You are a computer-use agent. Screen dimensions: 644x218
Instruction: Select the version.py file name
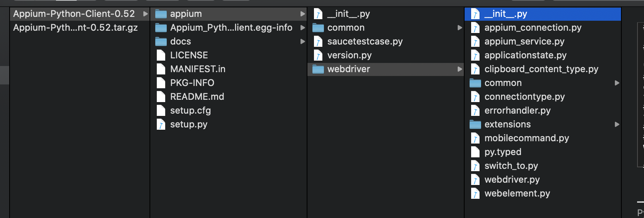(x=350, y=55)
